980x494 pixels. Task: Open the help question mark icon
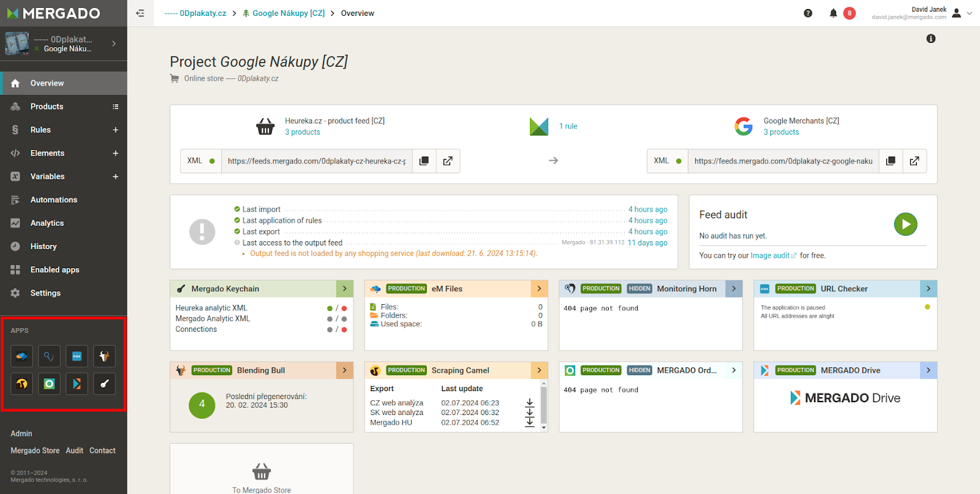[x=808, y=13]
